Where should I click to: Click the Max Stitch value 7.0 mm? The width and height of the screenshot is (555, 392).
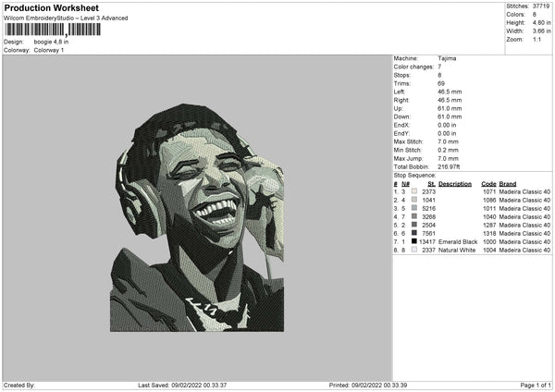point(448,141)
